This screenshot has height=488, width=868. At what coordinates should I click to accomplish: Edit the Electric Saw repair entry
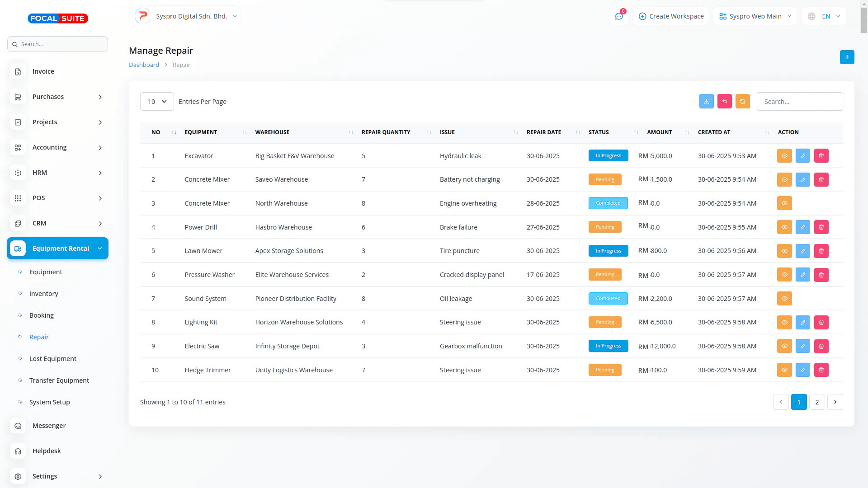(x=802, y=347)
